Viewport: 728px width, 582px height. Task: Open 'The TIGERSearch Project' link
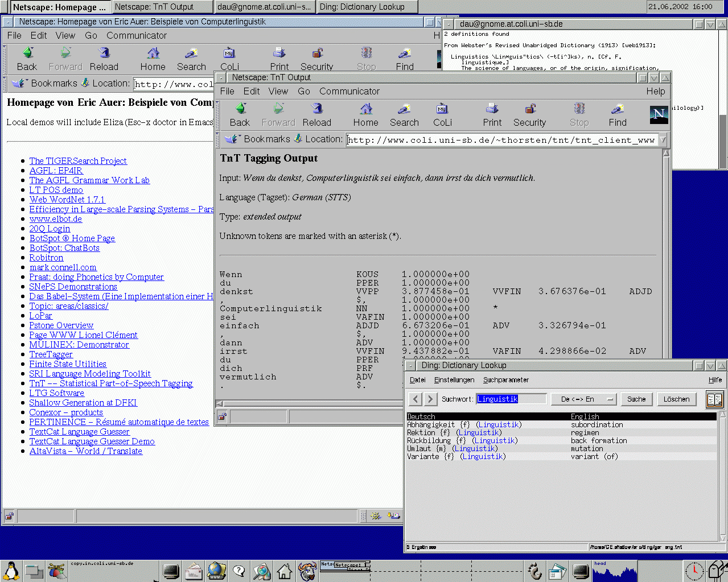click(78, 161)
